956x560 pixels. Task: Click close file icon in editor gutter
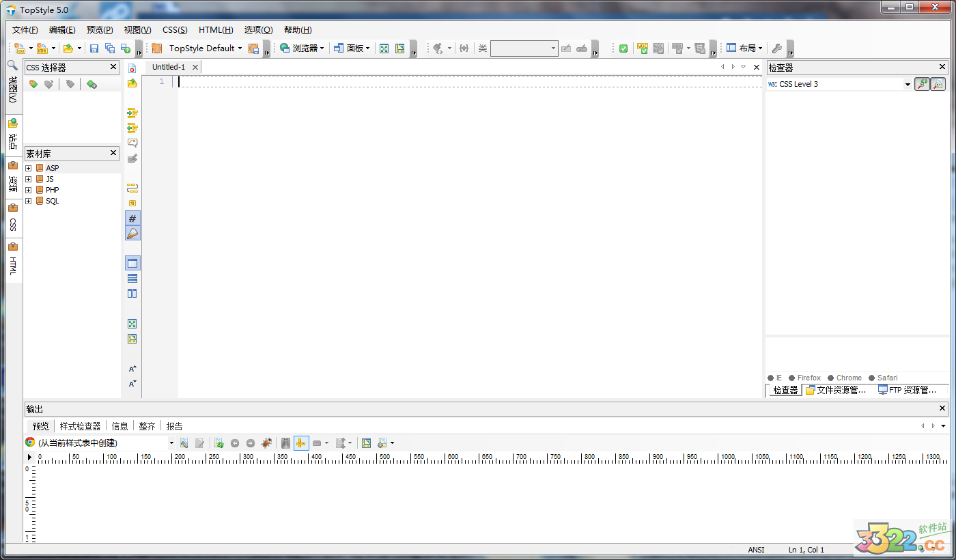(132, 68)
